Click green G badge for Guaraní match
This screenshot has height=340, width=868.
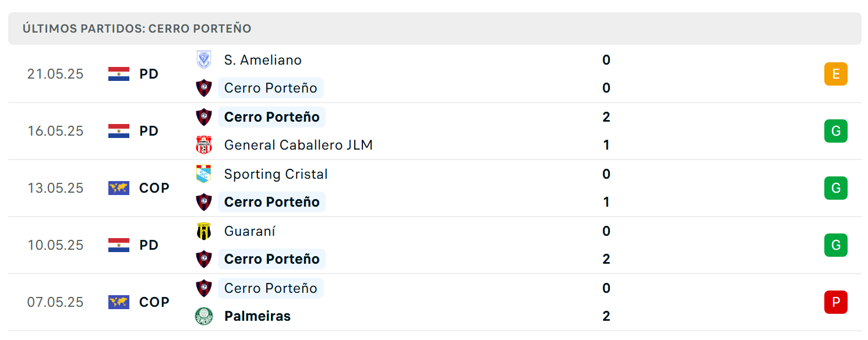click(836, 245)
